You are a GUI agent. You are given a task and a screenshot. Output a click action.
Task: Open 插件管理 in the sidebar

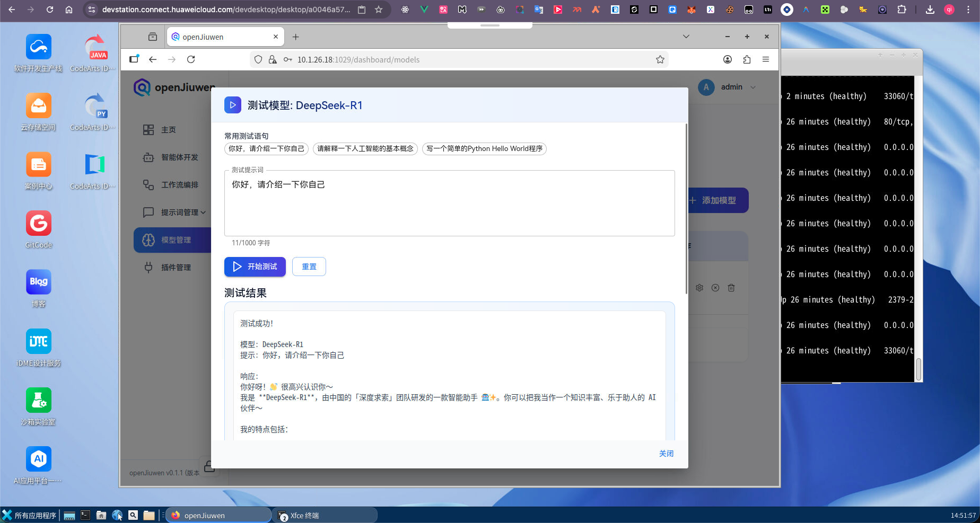click(176, 268)
